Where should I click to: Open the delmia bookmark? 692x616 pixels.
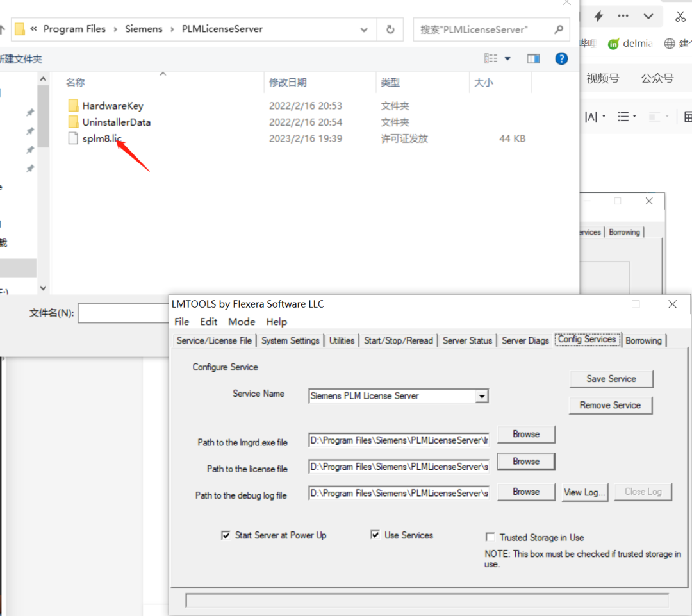pos(630,44)
